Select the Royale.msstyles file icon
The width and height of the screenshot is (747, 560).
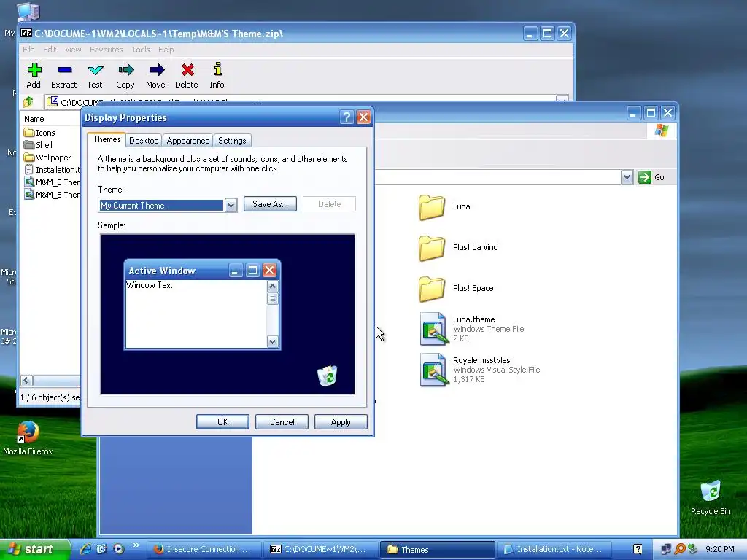click(434, 370)
